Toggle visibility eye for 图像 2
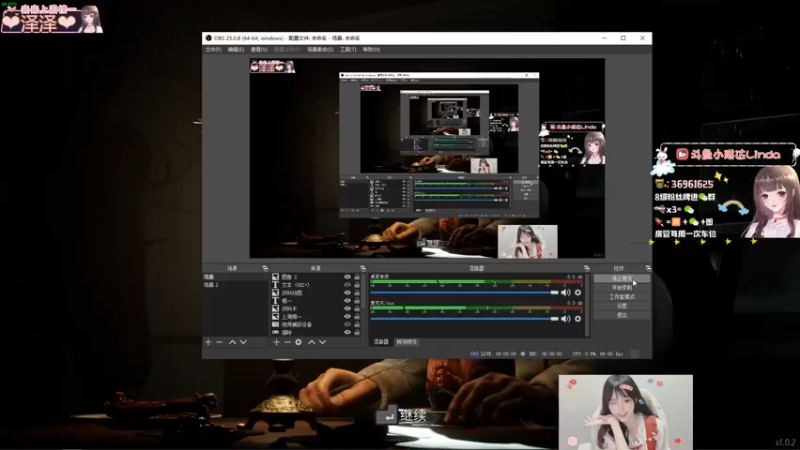Viewport: 800px width, 450px height. pos(347,277)
